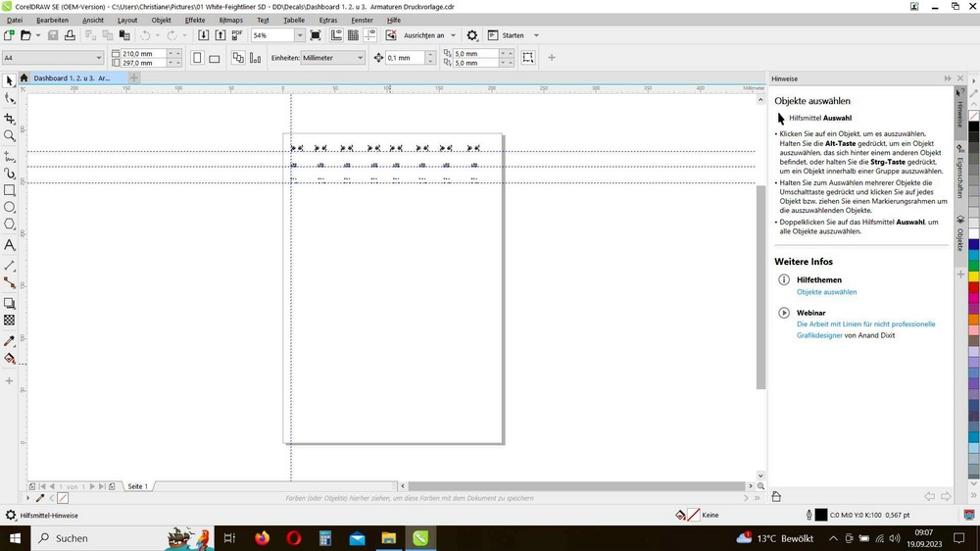Image resolution: width=980 pixels, height=551 pixels.
Task: Click the Starten button
Action: coord(513,35)
